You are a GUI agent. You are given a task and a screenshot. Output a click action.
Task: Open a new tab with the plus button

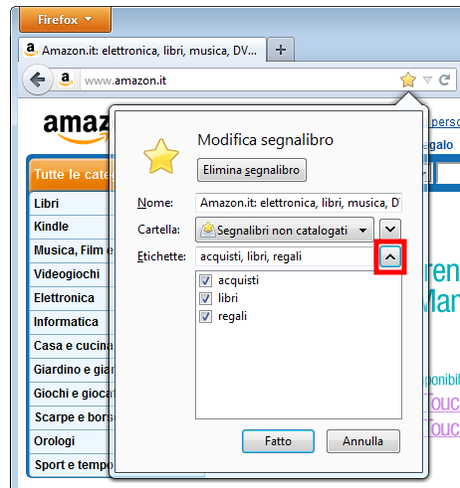point(281,50)
